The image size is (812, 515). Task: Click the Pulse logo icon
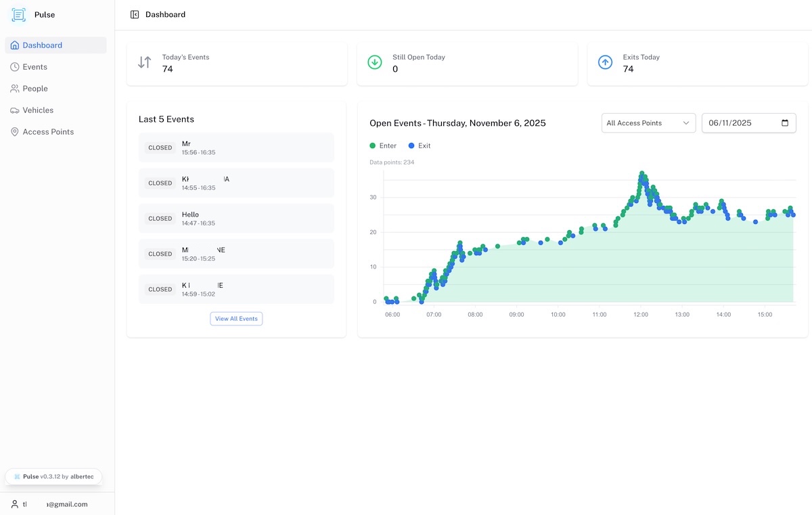(18, 15)
